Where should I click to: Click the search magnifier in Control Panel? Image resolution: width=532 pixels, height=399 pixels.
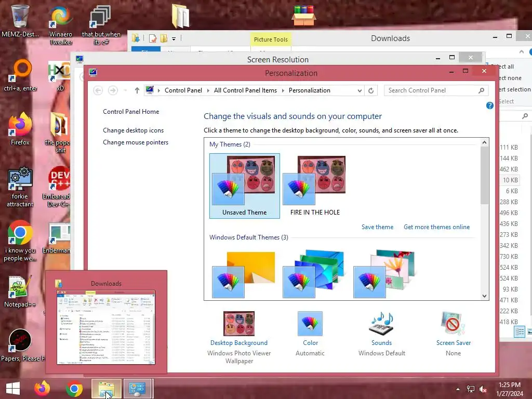click(x=481, y=90)
